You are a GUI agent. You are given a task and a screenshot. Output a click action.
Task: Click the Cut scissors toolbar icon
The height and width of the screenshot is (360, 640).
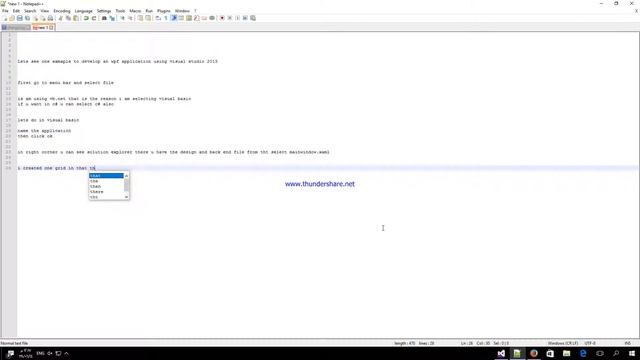click(x=60, y=18)
